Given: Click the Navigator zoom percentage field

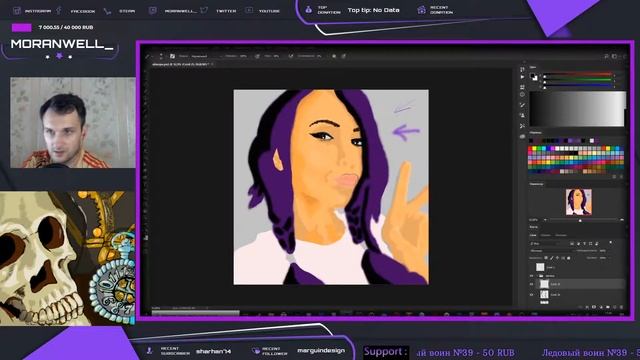Looking at the screenshot, I should pyautogui.click(x=533, y=220).
